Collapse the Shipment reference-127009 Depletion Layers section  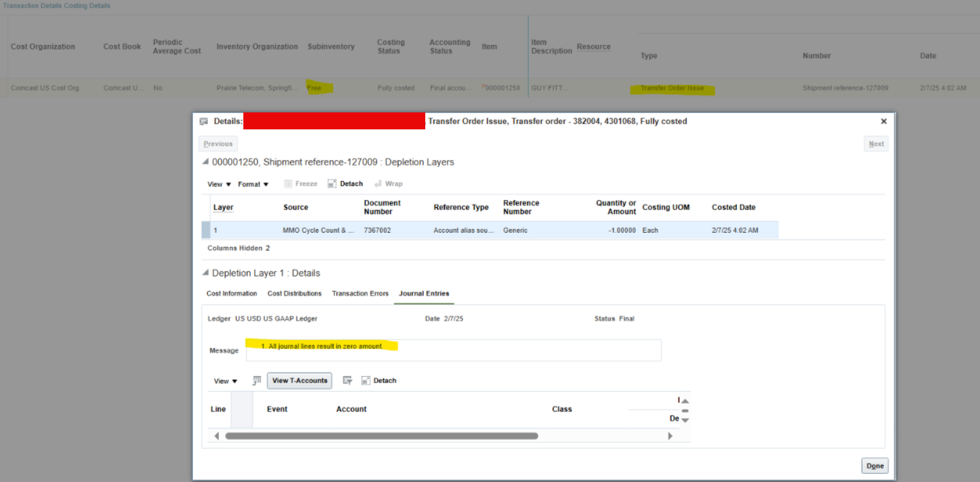point(205,161)
